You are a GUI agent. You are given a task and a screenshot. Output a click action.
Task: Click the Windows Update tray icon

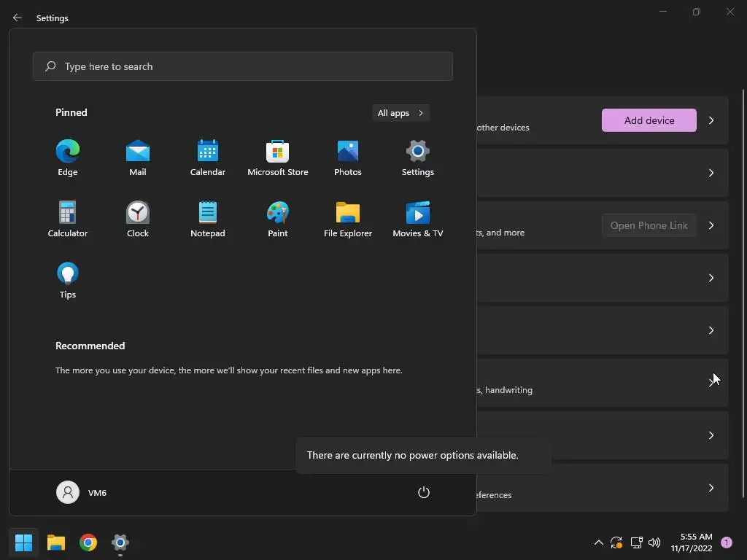click(616, 542)
